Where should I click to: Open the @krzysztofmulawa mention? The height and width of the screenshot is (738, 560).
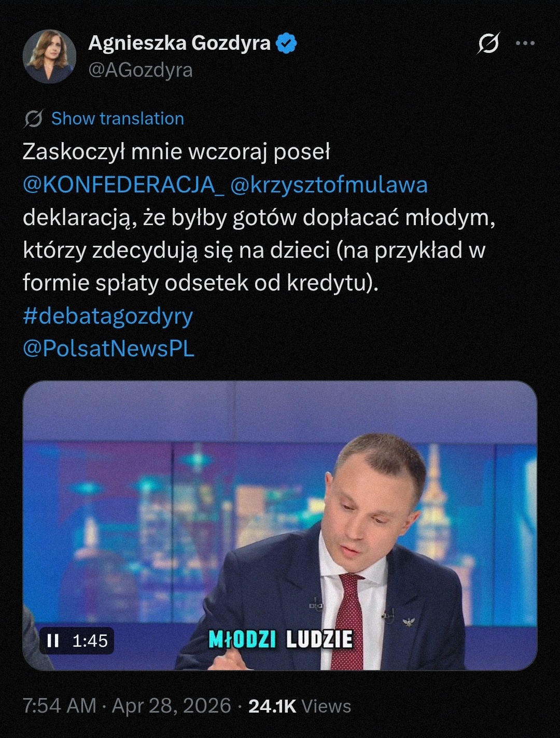coord(329,185)
